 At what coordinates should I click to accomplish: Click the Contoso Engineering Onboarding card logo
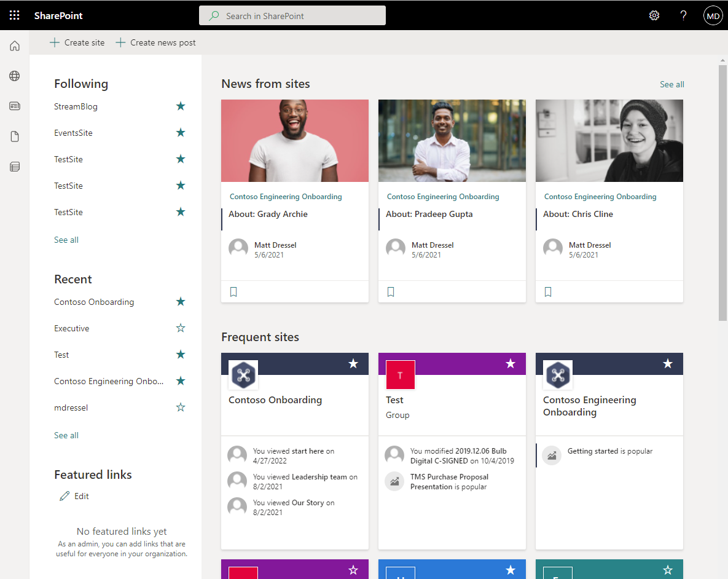558,374
